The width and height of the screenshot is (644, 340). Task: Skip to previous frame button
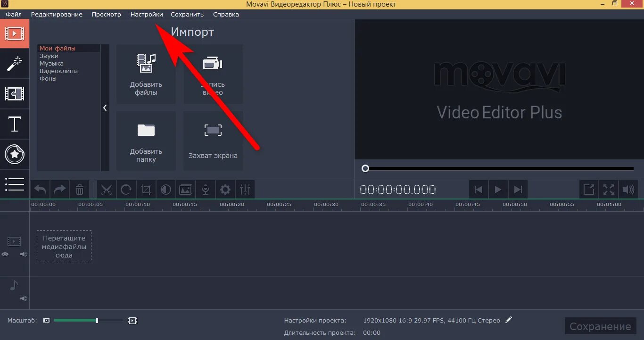[479, 190]
